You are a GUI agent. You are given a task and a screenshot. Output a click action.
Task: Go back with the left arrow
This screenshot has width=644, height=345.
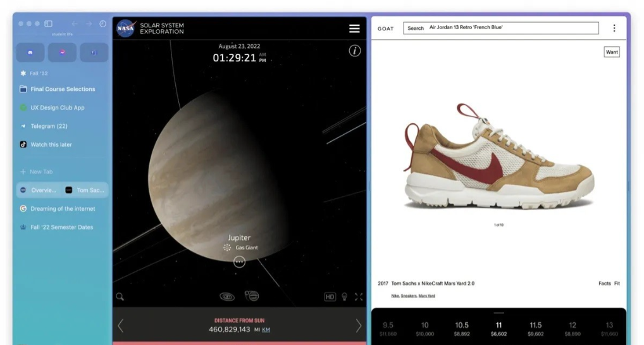tap(75, 24)
